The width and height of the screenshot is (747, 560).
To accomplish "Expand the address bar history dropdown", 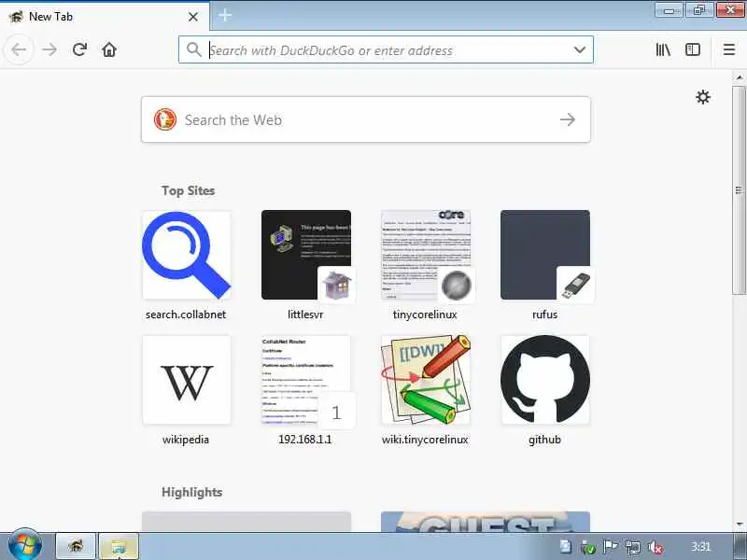I will click(x=579, y=50).
